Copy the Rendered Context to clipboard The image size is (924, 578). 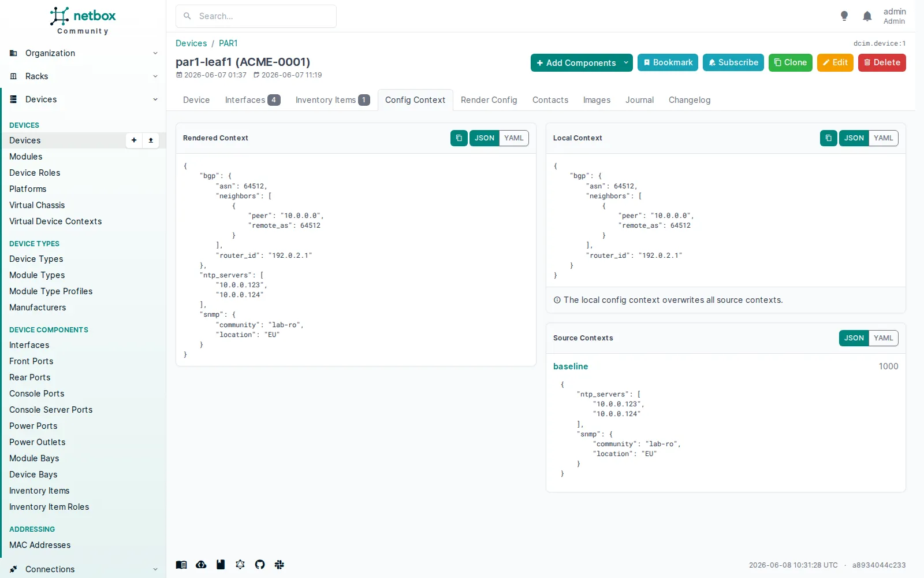tap(459, 138)
